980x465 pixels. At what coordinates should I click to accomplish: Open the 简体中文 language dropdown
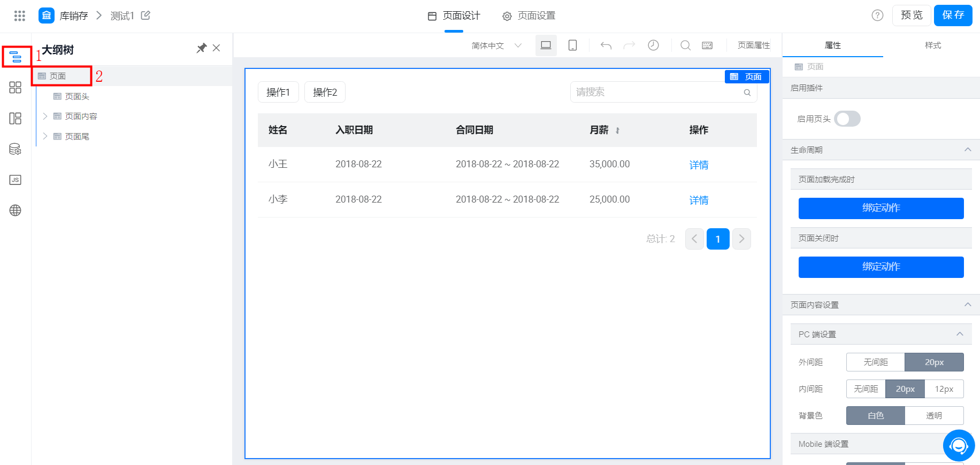pyautogui.click(x=496, y=45)
